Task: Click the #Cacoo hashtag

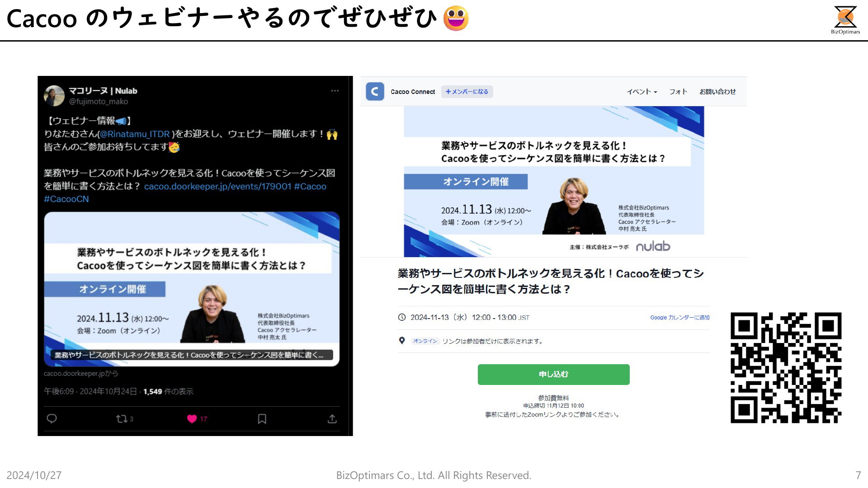Action: pyautogui.click(x=310, y=186)
